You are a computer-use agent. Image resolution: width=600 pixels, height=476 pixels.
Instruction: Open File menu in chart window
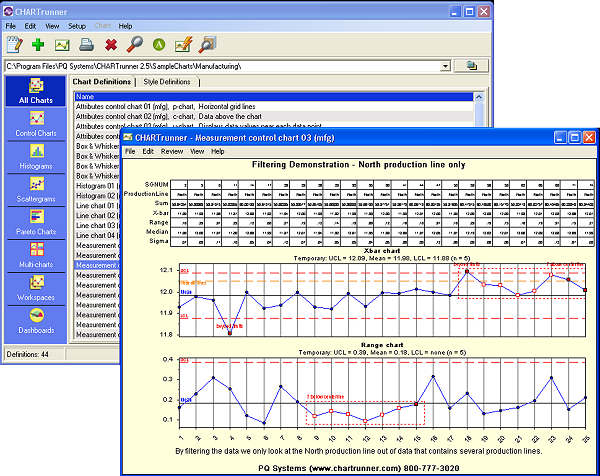coord(130,151)
